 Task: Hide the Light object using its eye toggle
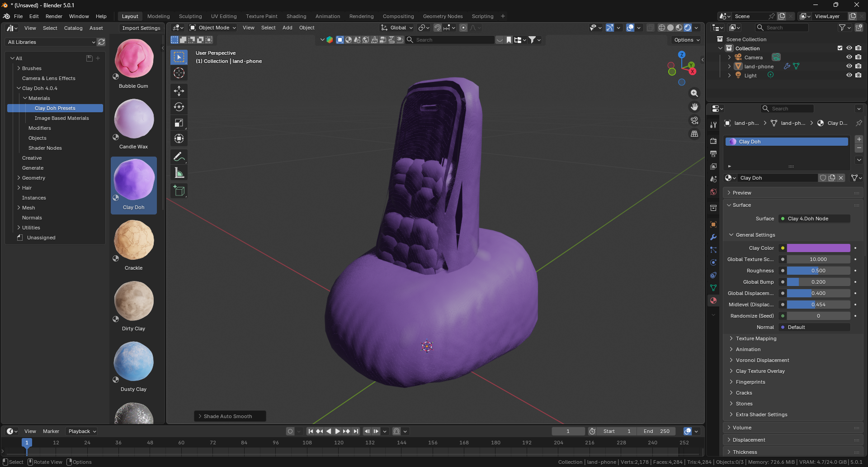[x=849, y=75]
